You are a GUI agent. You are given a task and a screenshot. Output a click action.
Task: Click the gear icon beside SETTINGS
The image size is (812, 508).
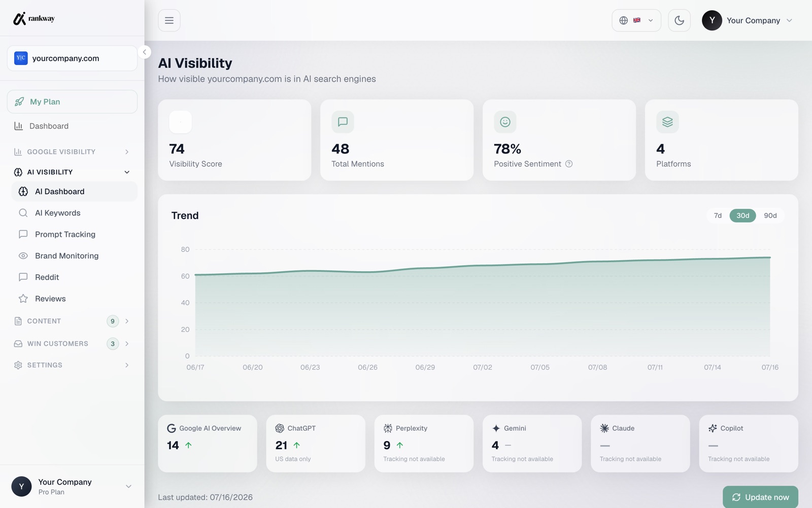[x=18, y=365]
